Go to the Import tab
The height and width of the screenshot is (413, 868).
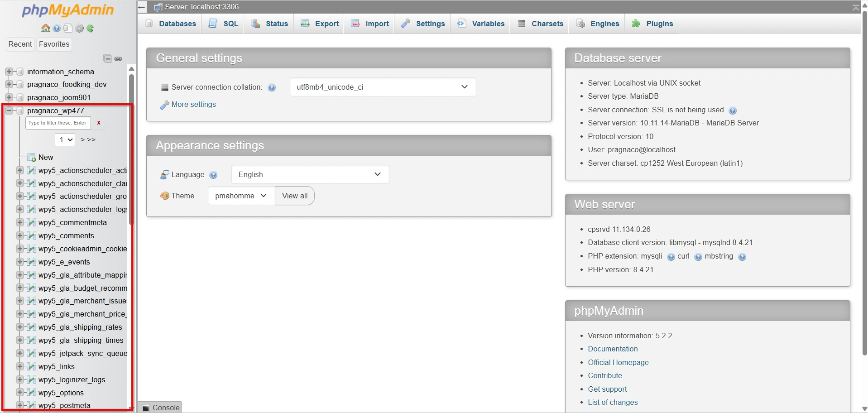[x=370, y=24]
